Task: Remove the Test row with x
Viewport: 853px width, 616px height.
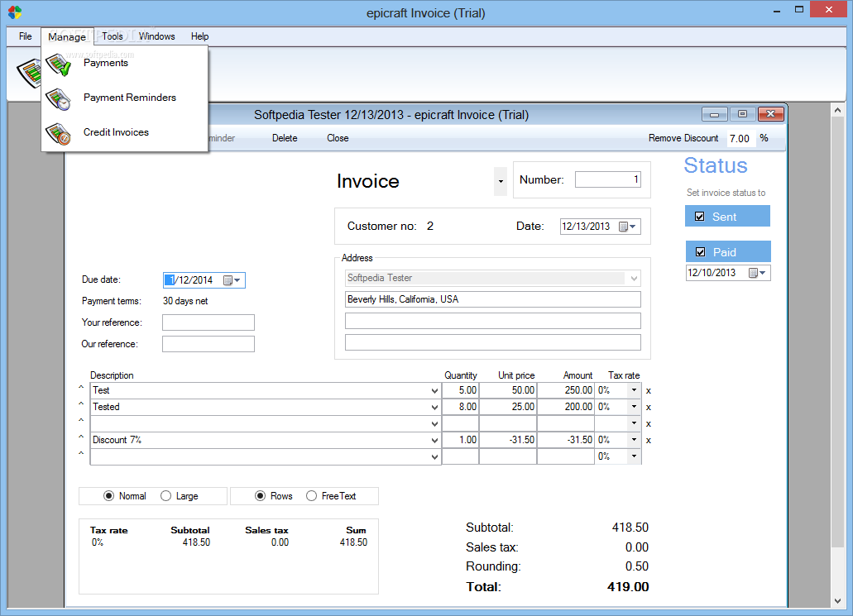Action: (x=649, y=391)
